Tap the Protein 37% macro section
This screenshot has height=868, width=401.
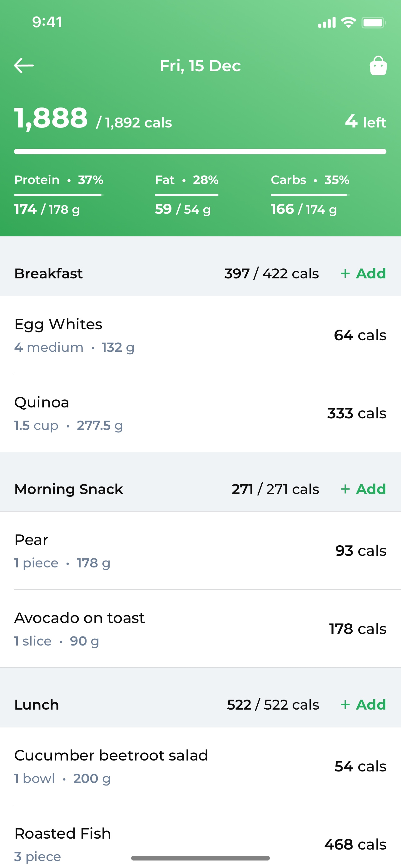pyautogui.click(x=59, y=194)
